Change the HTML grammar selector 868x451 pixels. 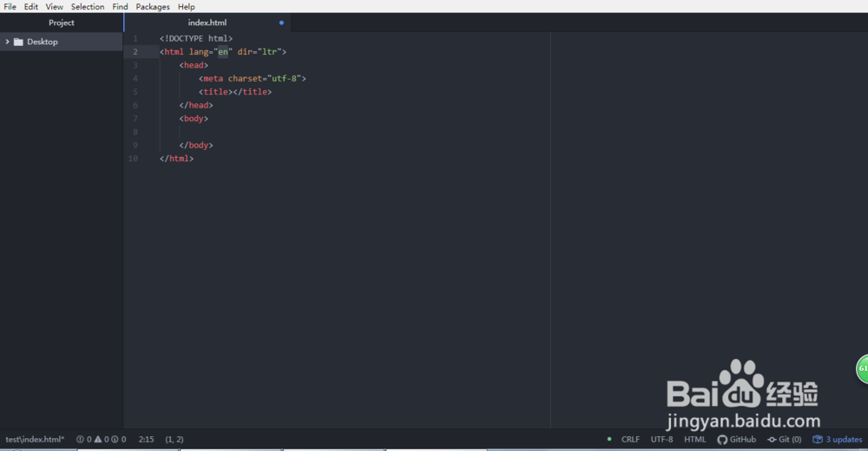[x=694, y=440]
